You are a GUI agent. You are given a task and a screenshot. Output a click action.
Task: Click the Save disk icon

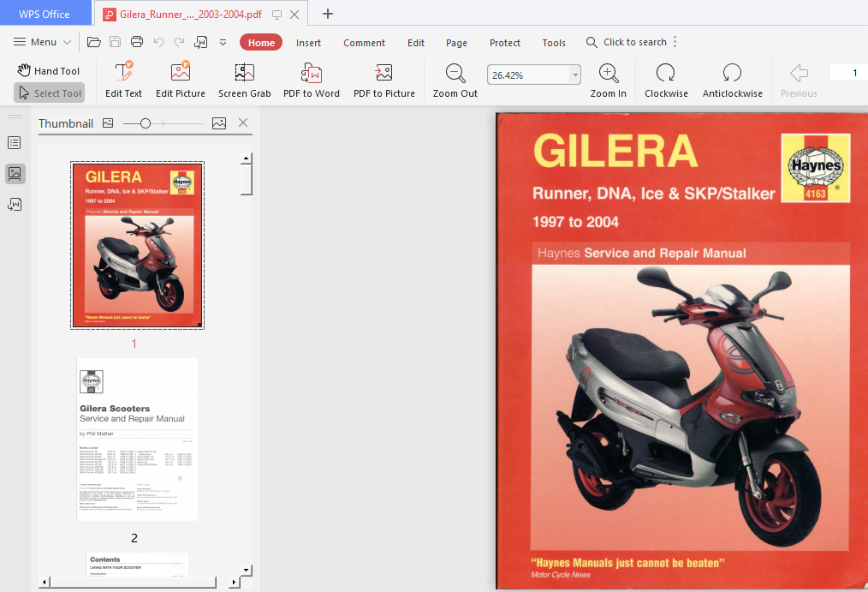coord(116,42)
